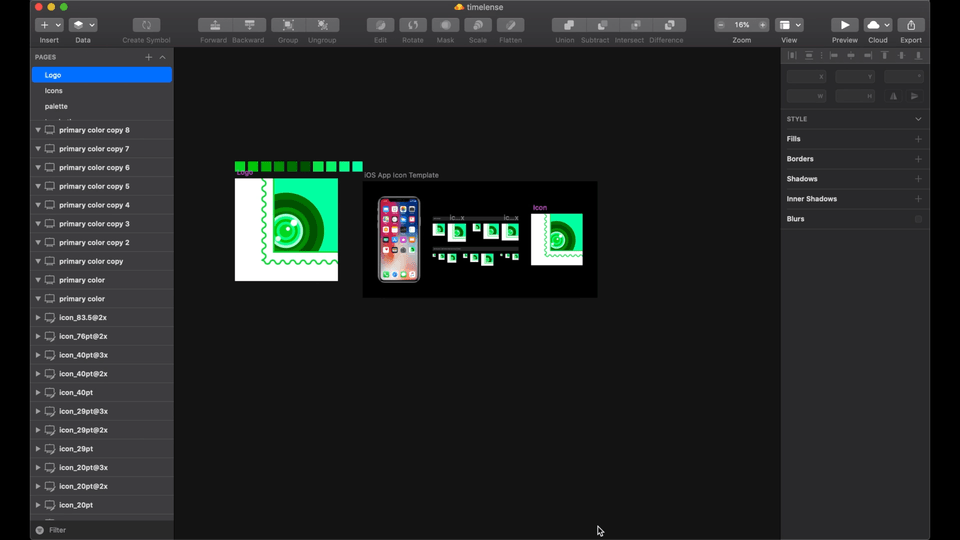This screenshot has width=960, height=540.
Task: Collapse primary color copy 3 artboard
Action: (38, 223)
